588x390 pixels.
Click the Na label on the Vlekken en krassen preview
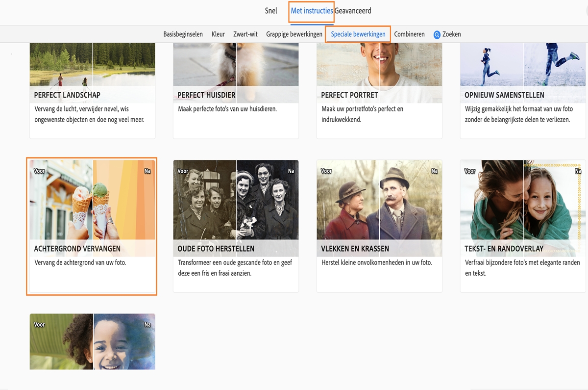[x=434, y=171]
